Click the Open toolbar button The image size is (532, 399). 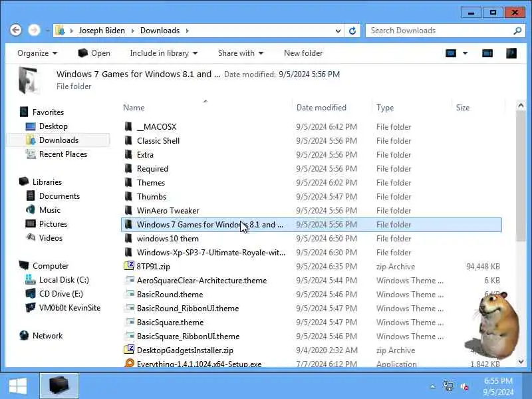click(94, 53)
